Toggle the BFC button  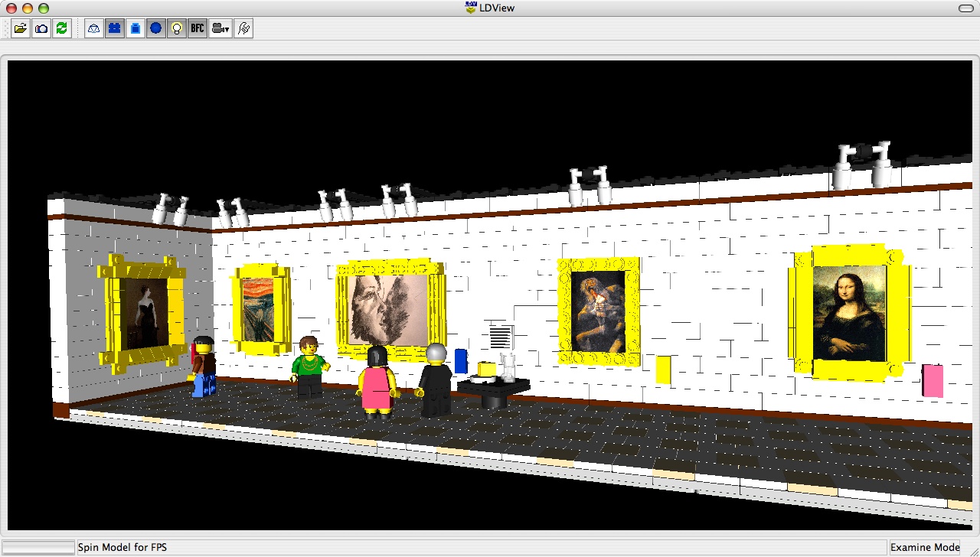point(198,29)
